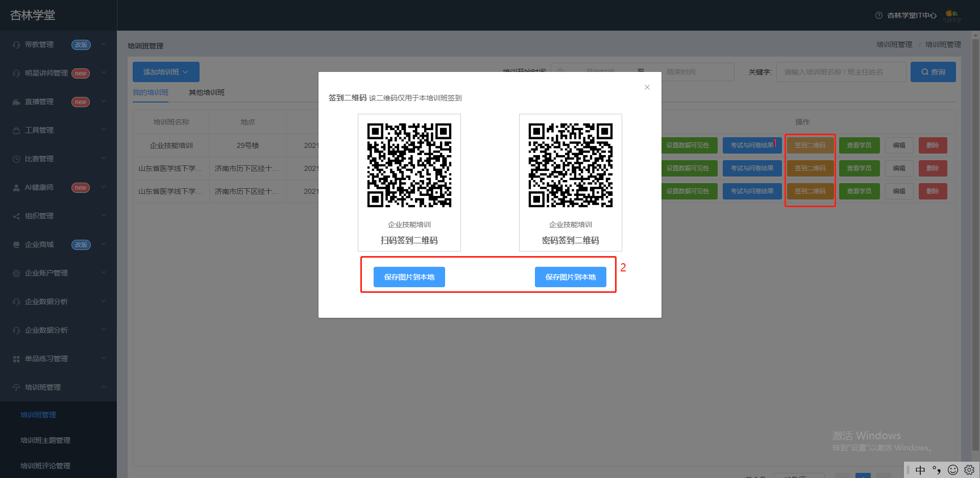
Task: Click the help icon beside 杏林学堂IT中心
Action: [879, 15]
